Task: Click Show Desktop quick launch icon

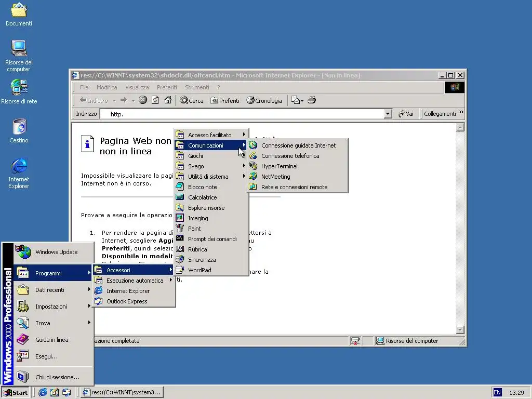Action: coord(54,393)
